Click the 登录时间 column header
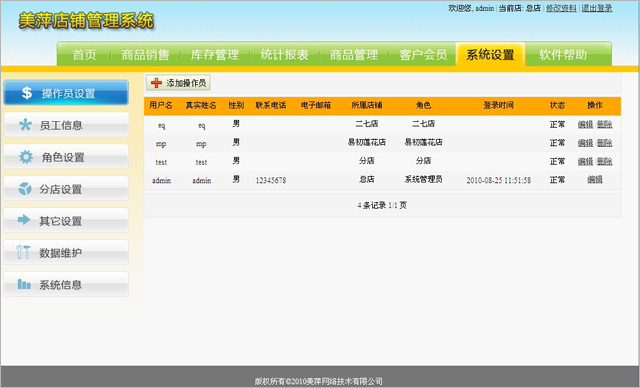The image size is (640, 388). click(498, 106)
